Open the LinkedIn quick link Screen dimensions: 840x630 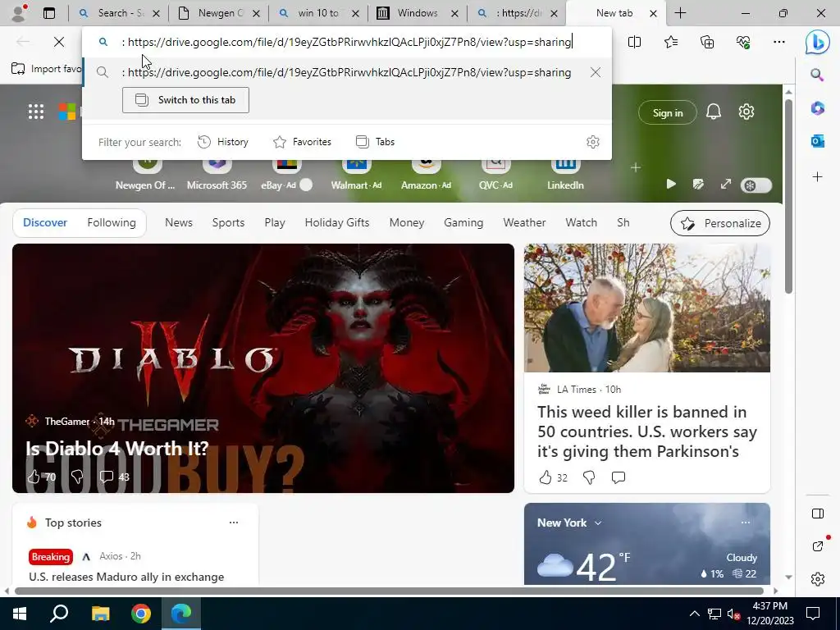(x=565, y=174)
